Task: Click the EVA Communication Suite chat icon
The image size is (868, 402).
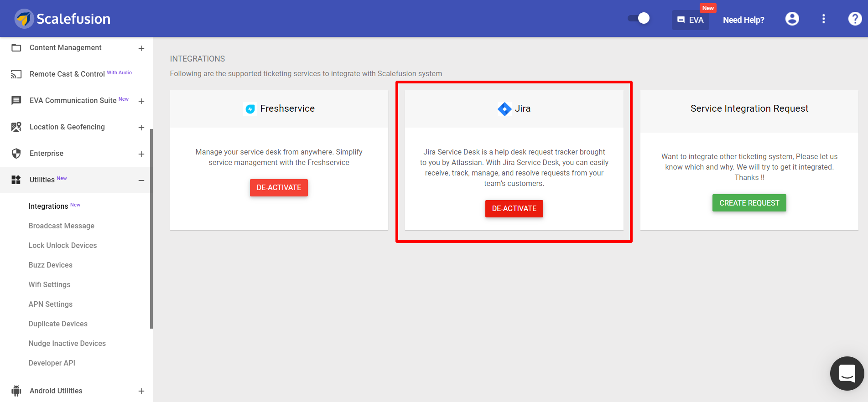Action: click(16, 101)
